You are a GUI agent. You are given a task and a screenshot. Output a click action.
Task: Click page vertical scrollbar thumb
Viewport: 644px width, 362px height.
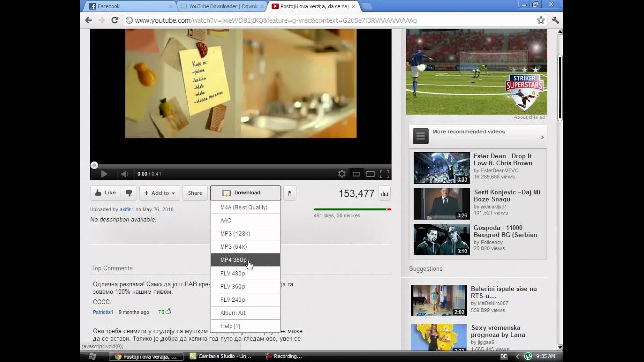coord(560,88)
